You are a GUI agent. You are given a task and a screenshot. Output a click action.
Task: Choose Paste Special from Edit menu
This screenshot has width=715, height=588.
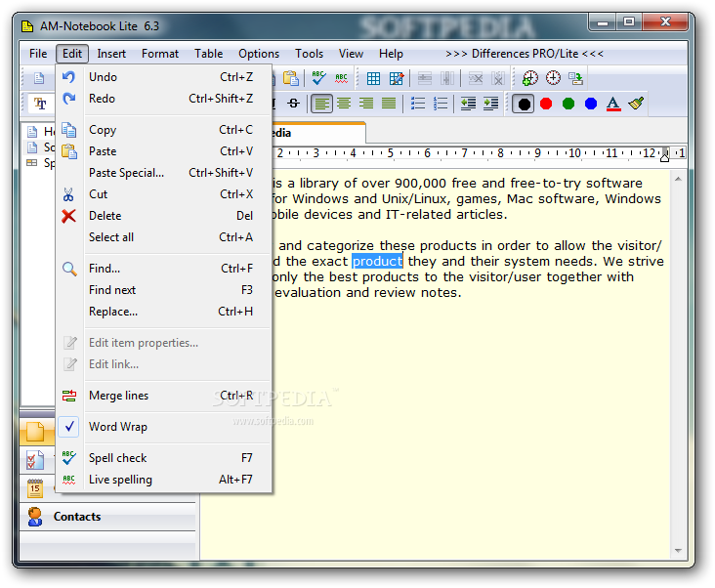[x=164, y=173]
